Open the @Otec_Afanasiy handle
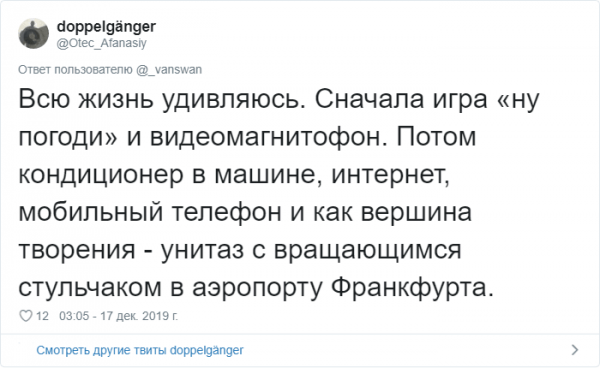 101,43
